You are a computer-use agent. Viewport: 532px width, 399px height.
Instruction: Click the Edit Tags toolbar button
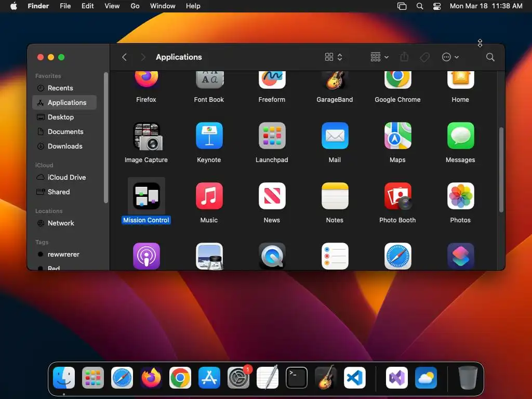pos(424,57)
